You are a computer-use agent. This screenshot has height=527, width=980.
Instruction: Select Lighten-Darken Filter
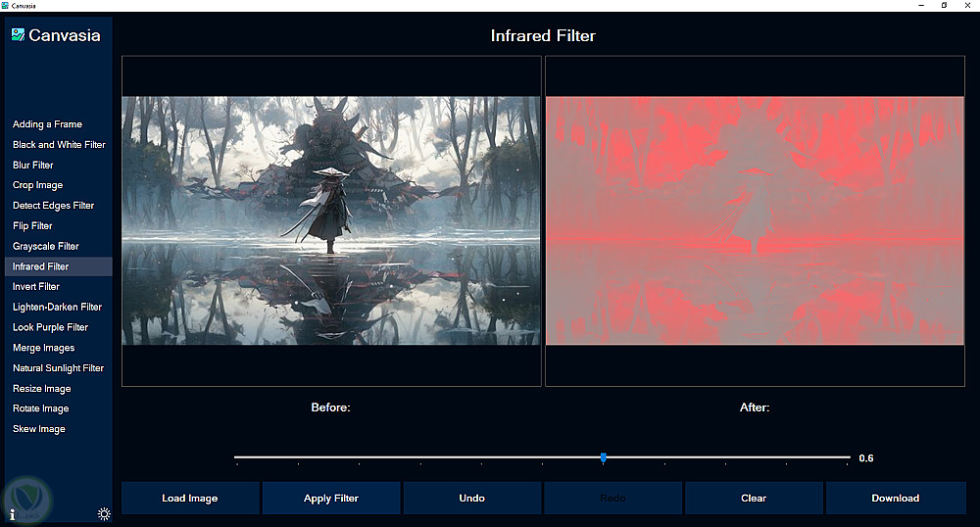(57, 307)
